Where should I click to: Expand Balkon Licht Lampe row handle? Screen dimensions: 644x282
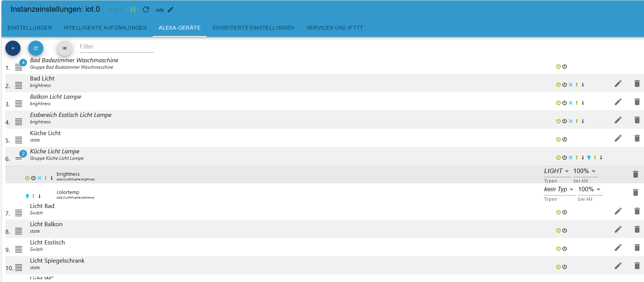[x=19, y=104]
